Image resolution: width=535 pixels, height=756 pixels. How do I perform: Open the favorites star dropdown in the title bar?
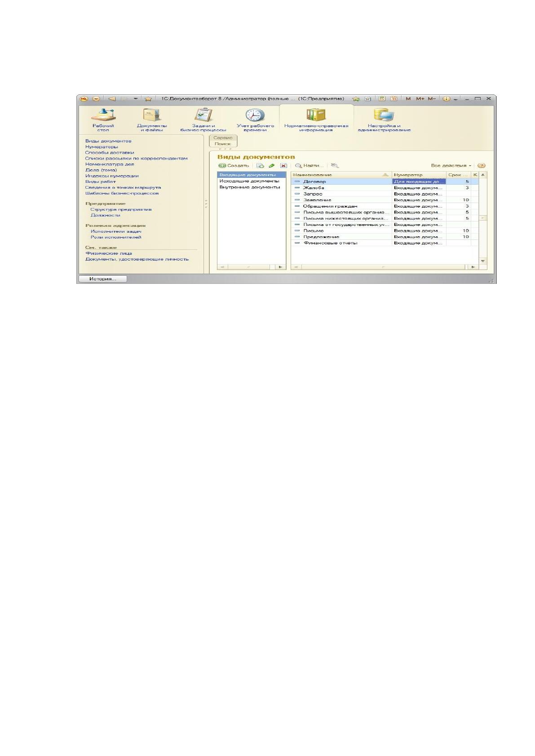click(x=148, y=99)
